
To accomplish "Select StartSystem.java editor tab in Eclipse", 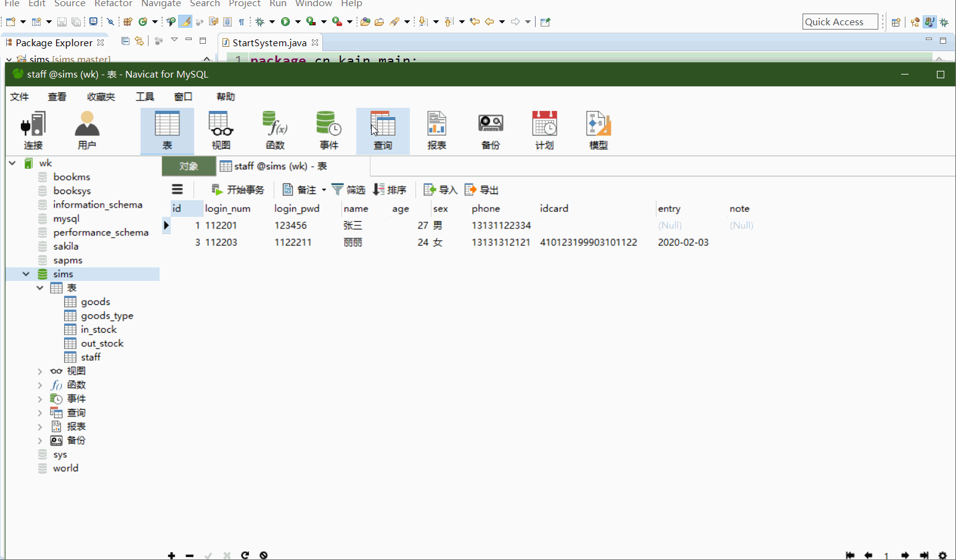I will [269, 43].
